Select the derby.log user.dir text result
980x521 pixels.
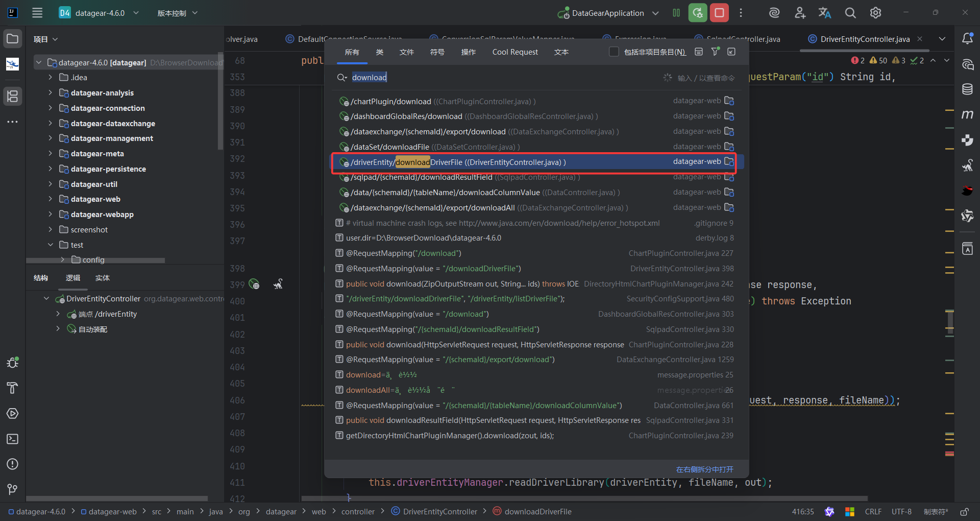coord(536,238)
